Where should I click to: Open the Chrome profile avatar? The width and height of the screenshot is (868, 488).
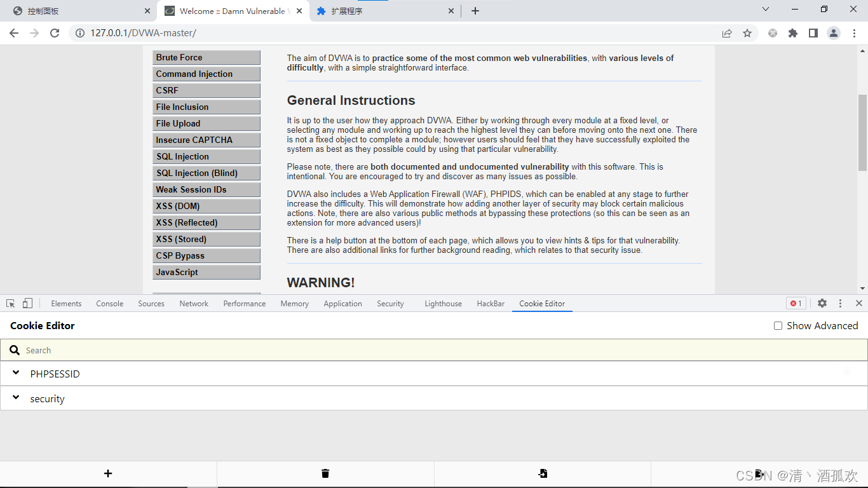click(x=834, y=33)
